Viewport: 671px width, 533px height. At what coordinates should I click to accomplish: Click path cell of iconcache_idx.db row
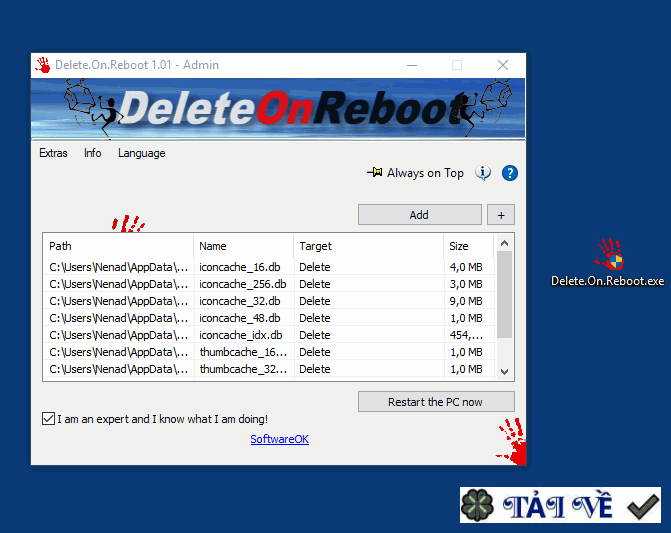tap(119, 335)
